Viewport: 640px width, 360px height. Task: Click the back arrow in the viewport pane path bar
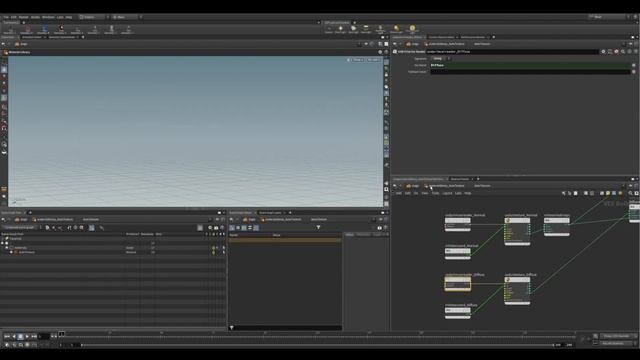3,44
